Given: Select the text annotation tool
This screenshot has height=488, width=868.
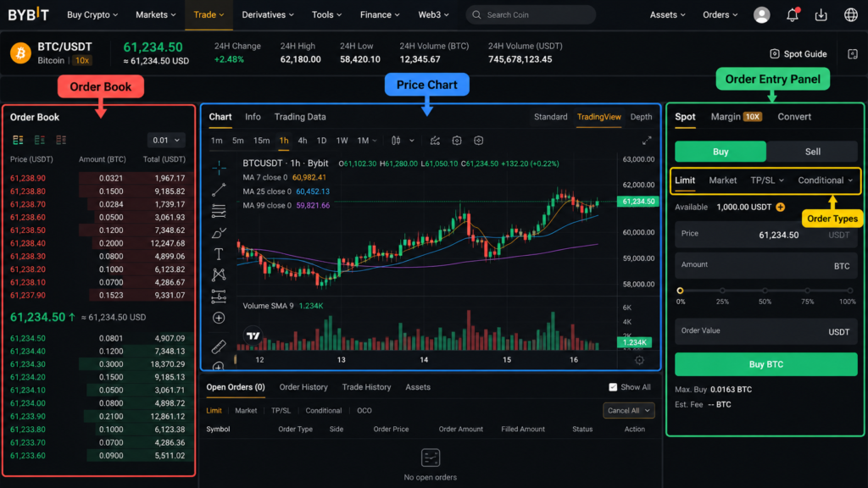Looking at the screenshot, I should tap(219, 254).
